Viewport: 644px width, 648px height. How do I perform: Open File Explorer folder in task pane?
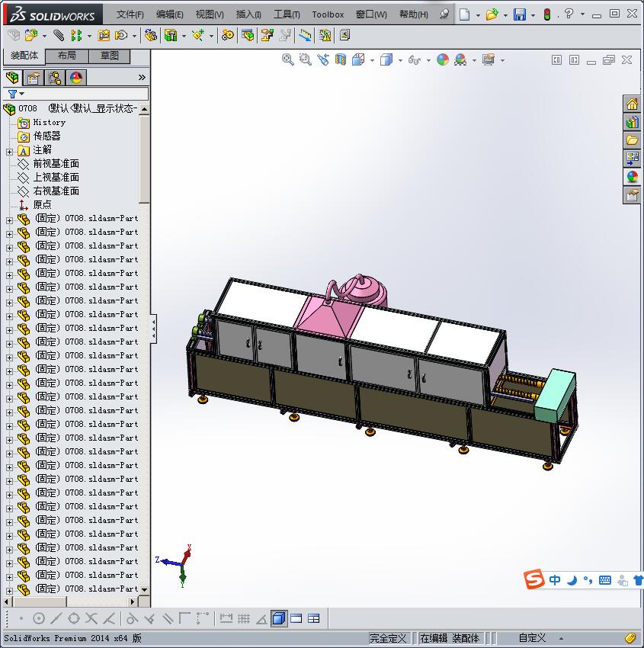tap(632, 140)
